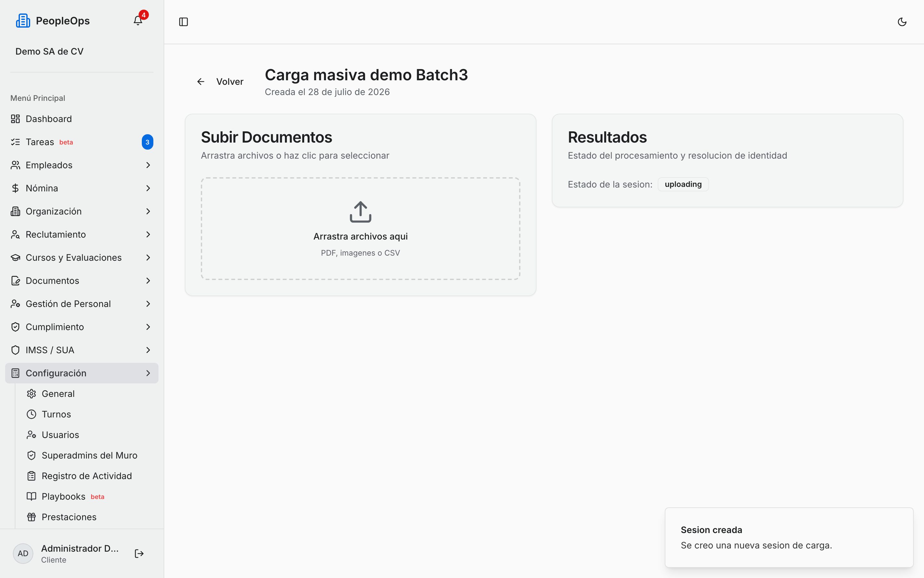This screenshot has height=578, width=924.
Task: Expand Documentos chevron
Action: pos(148,281)
